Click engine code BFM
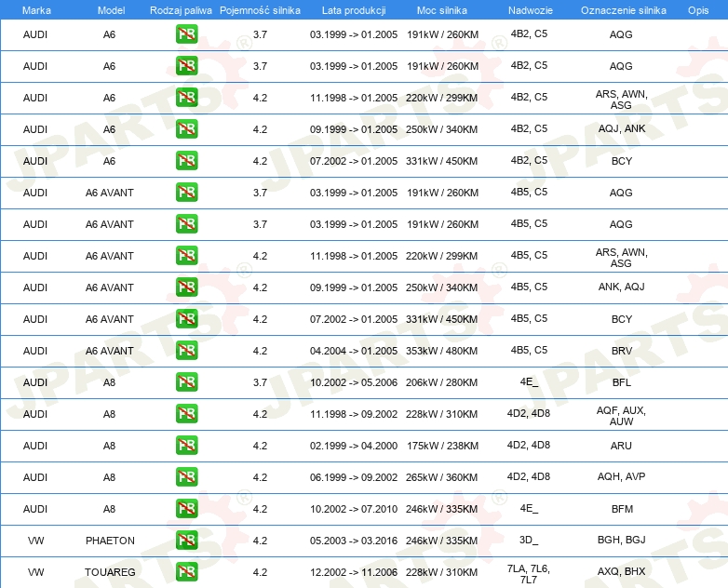The height and width of the screenshot is (588, 728). (622, 509)
